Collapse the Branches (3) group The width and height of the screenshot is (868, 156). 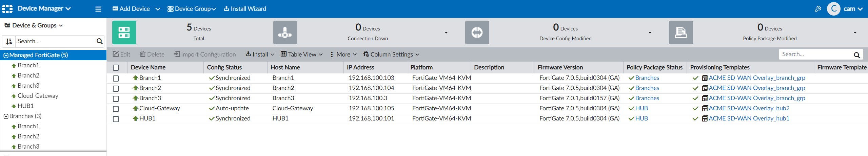click(x=6, y=116)
